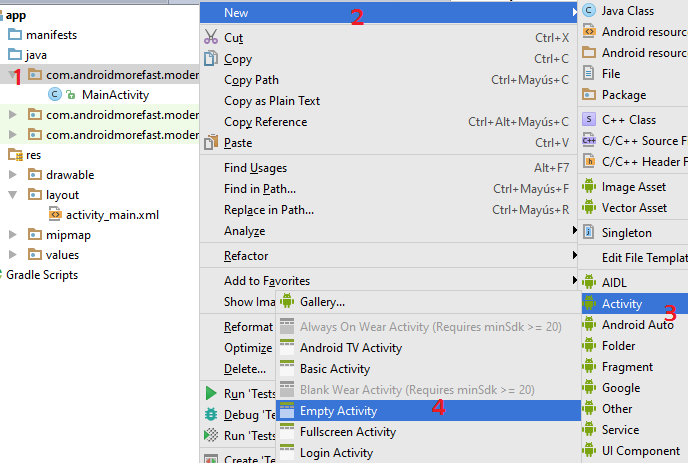Click the C/C++ Source File icon
Screen dimensions: 688x463
[589, 140]
